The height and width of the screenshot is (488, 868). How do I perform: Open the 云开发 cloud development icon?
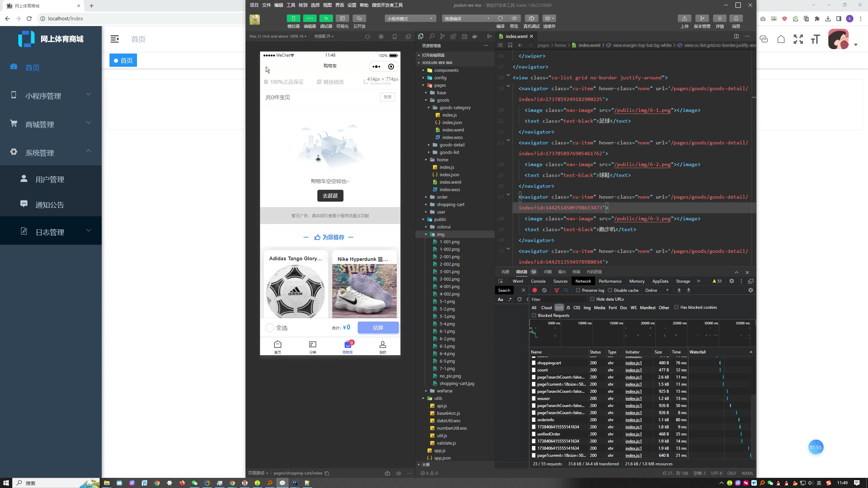tap(359, 18)
